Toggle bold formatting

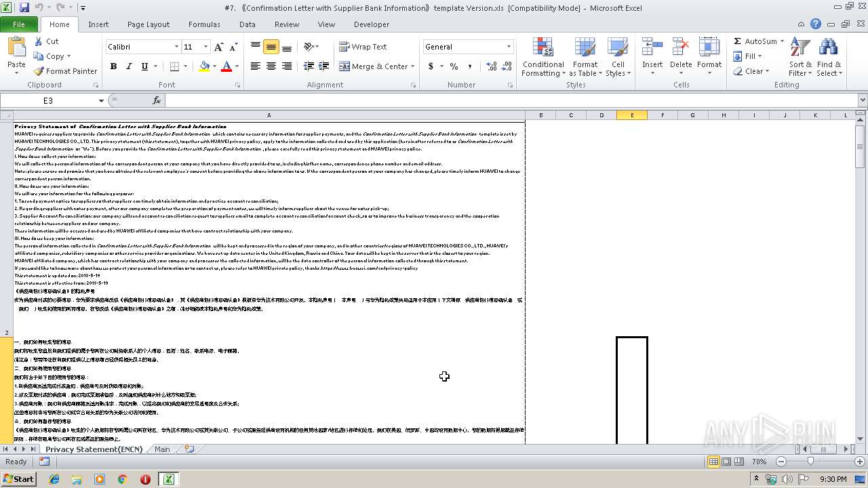point(113,66)
